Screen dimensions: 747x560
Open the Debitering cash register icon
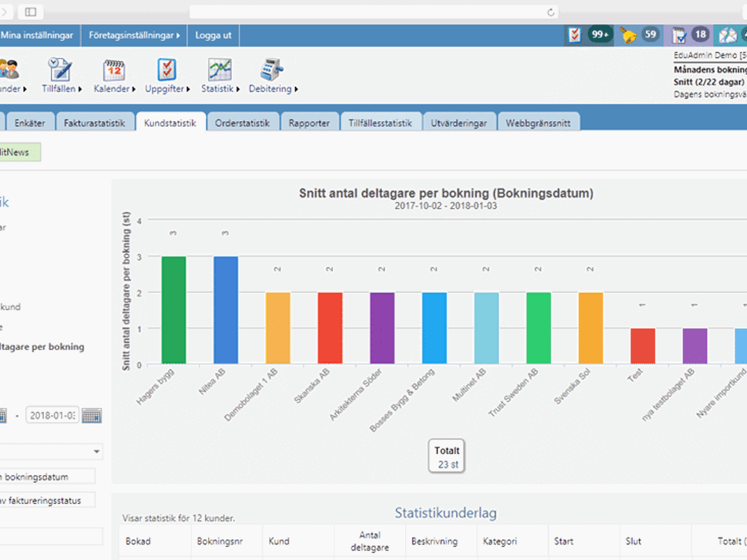pyautogui.click(x=272, y=70)
